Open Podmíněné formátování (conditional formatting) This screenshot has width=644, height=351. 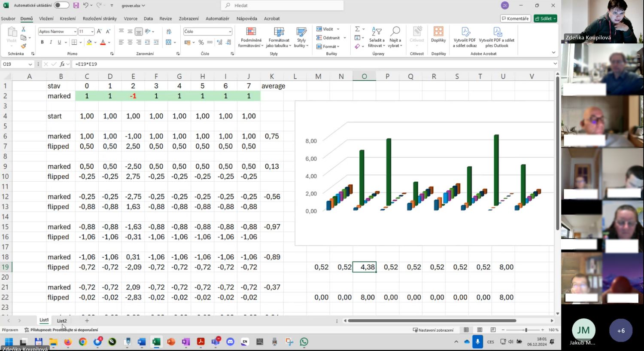click(251, 37)
